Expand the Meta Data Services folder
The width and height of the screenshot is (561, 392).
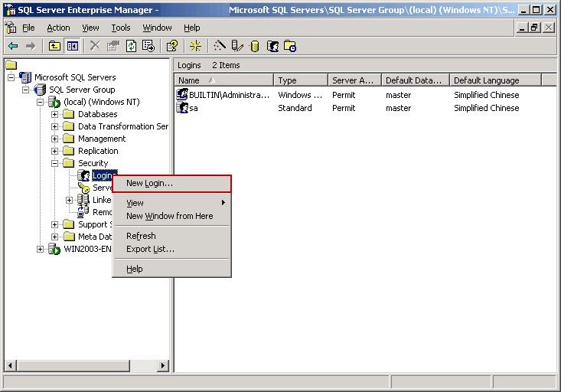54,237
